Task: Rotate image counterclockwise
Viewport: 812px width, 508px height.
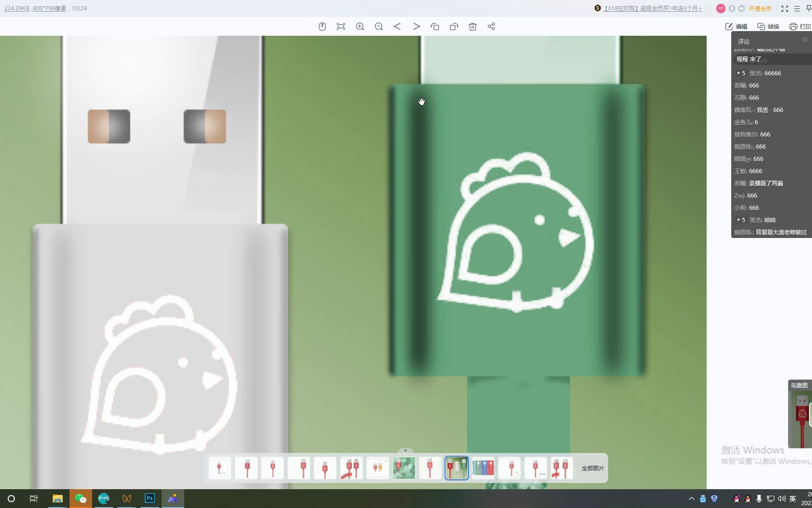Action: (435, 27)
